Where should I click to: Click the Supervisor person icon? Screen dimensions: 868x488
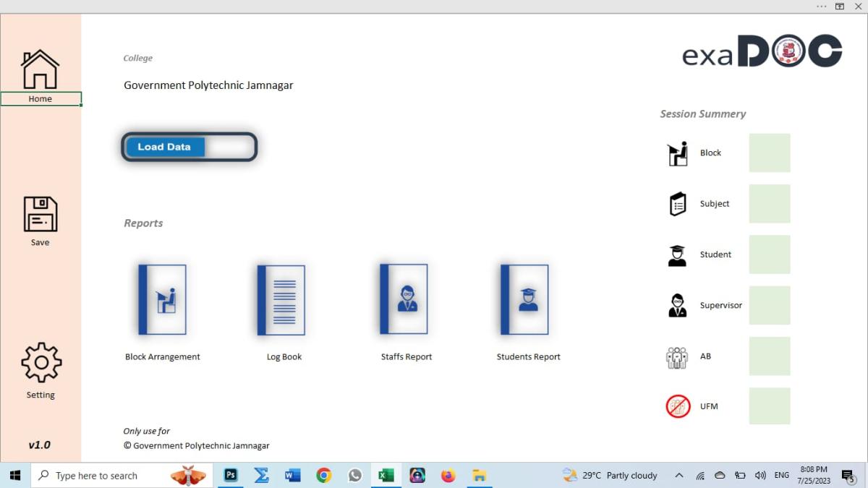677,305
